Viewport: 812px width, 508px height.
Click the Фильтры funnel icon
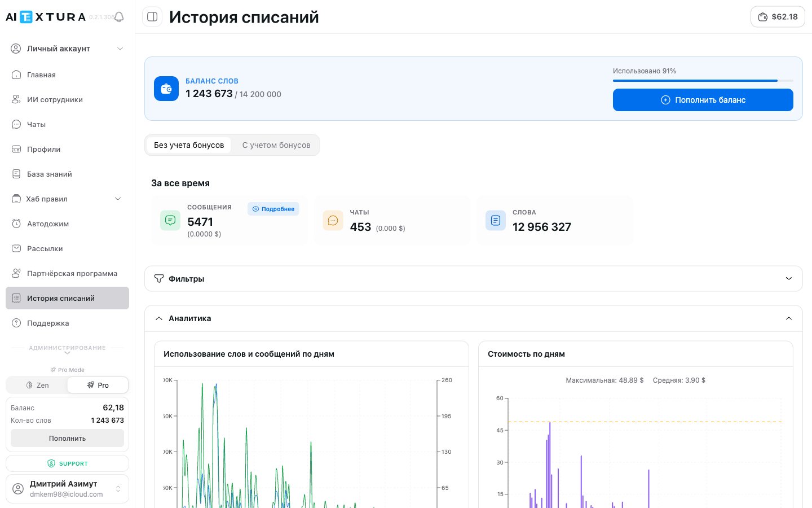pyautogui.click(x=159, y=279)
